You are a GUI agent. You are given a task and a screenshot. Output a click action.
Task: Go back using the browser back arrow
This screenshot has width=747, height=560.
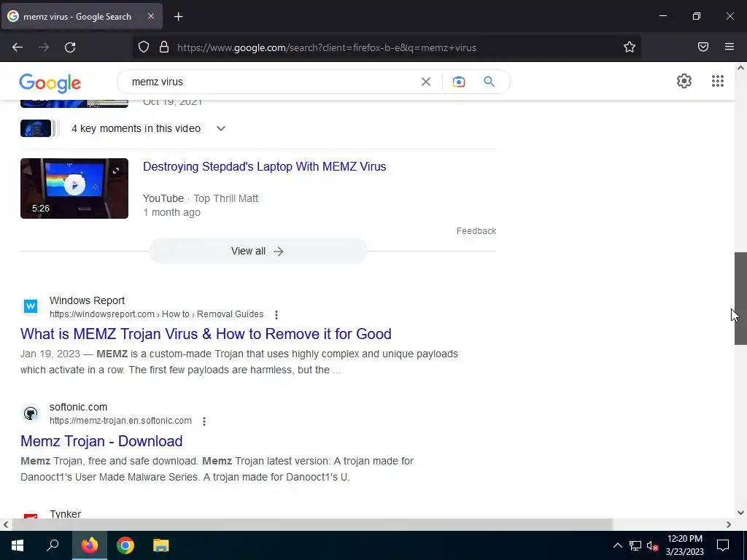(x=18, y=47)
